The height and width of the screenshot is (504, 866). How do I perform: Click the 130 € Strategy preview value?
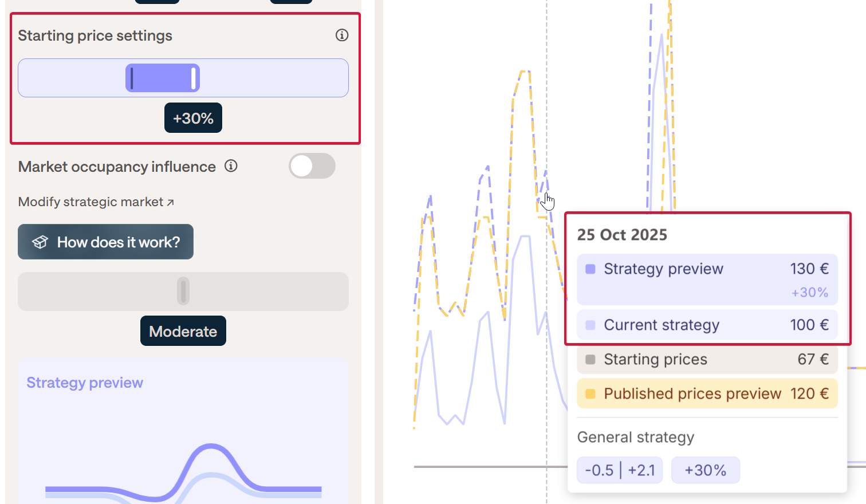click(809, 269)
